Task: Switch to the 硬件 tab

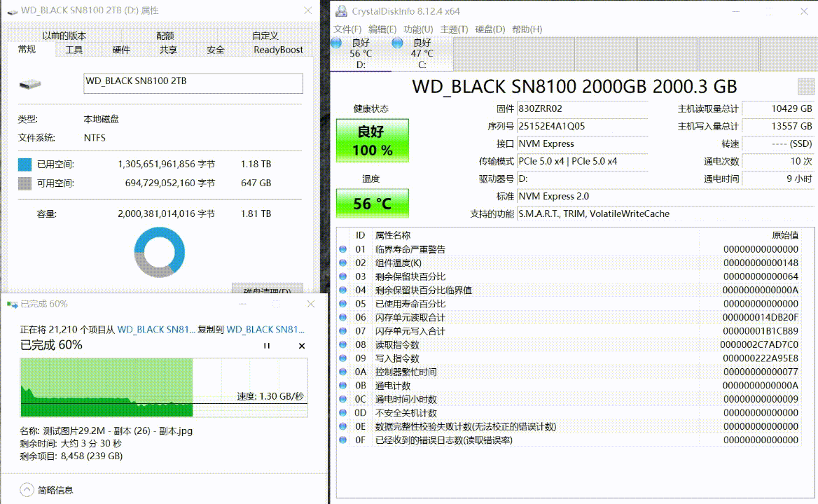Action: coord(121,50)
